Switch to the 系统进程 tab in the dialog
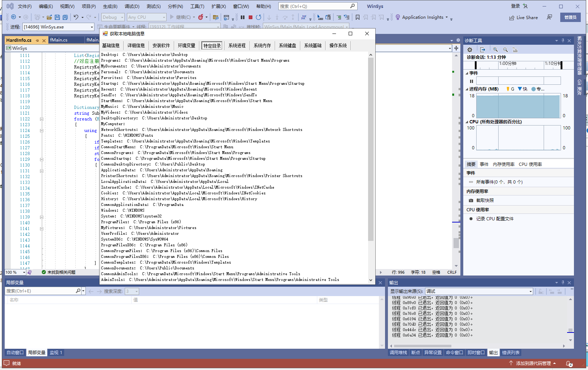 237,45
